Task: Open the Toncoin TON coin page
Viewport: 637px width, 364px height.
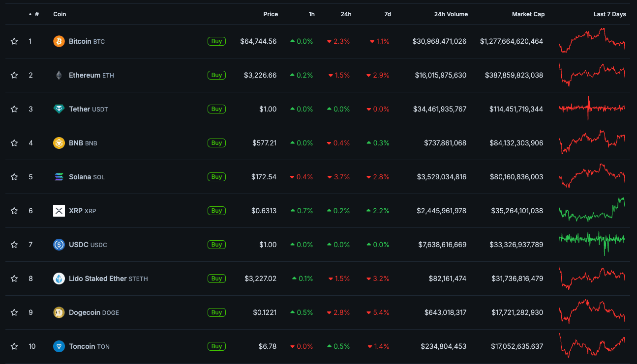Action: coord(89,346)
